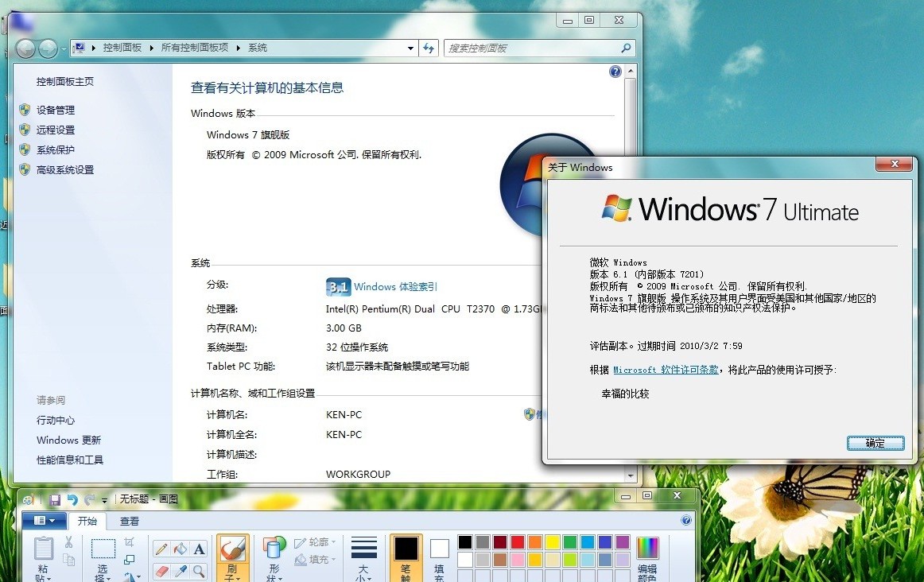Open '性能信息和工具' in the sidebar
This screenshot has height=582, width=924.
pos(69,460)
